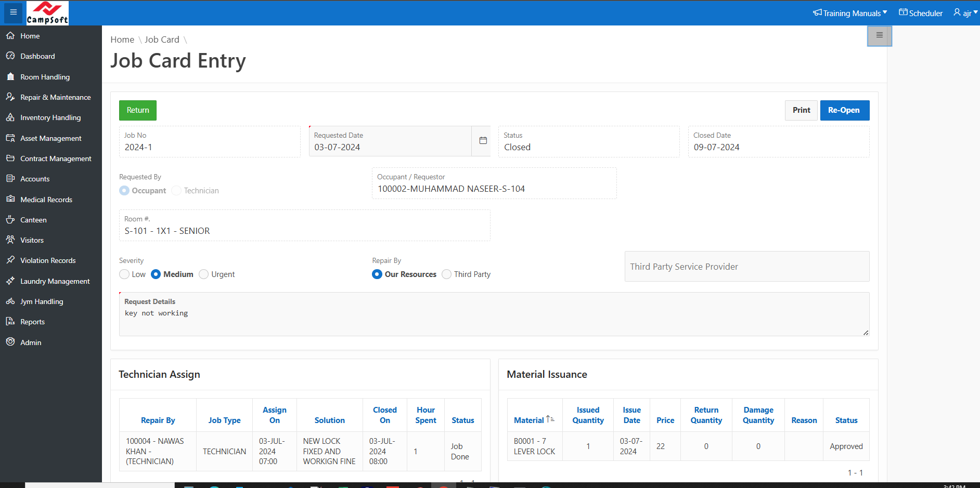The height and width of the screenshot is (488, 980).
Task: Click the green Return button
Action: [x=138, y=110]
